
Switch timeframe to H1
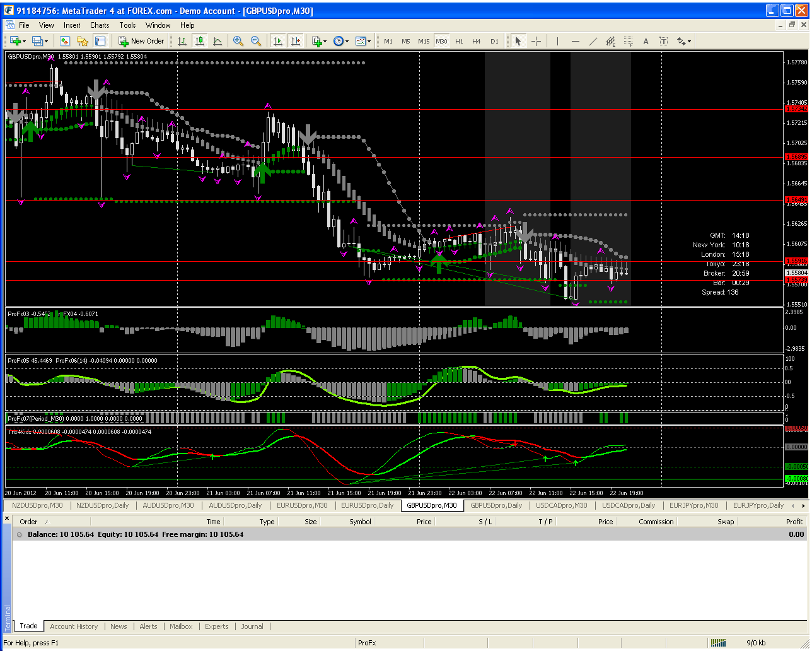tap(459, 41)
